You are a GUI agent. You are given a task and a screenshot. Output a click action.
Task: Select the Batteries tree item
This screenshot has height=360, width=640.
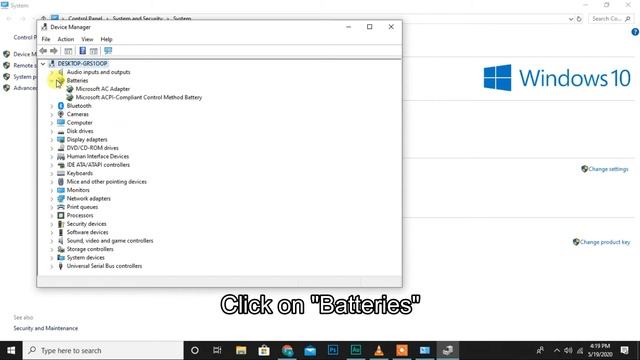tap(77, 80)
